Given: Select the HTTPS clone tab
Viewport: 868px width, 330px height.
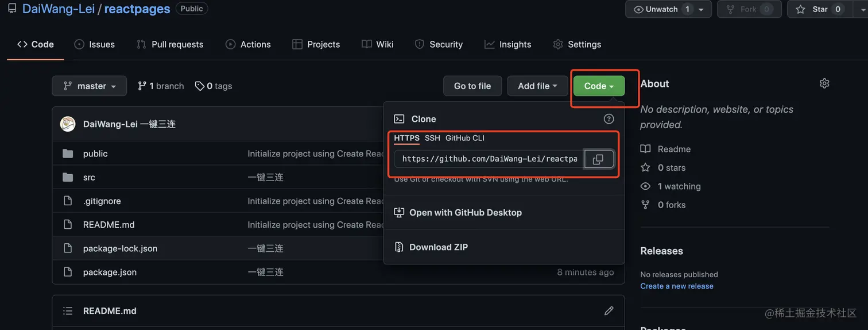Looking at the screenshot, I should click(x=406, y=138).
